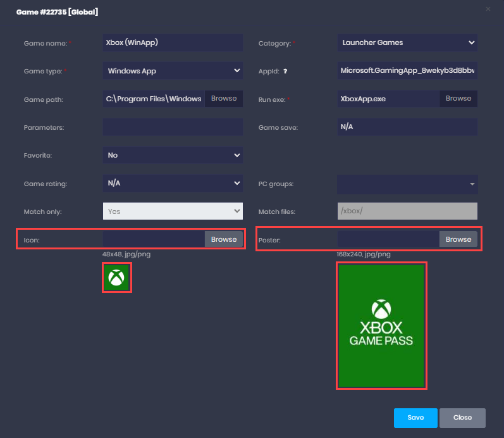Browse for the Run exe file
The height and width of the screenshot is (438, 504).
tap(458, 99)
